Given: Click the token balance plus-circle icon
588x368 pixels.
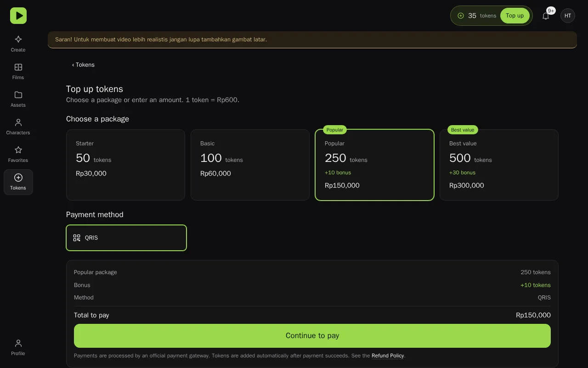Looking at the screenshot, I should (x=461, y=16).
